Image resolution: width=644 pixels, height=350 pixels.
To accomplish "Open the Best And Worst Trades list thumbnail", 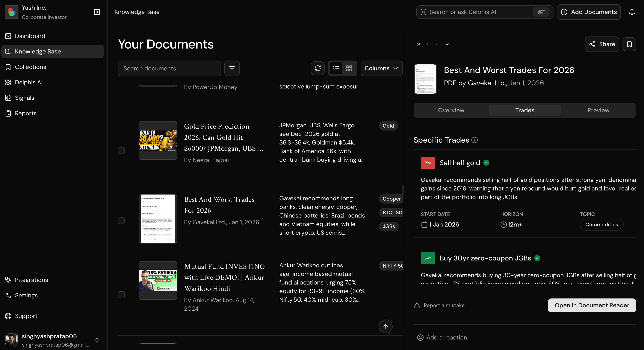I will (158, 219).
